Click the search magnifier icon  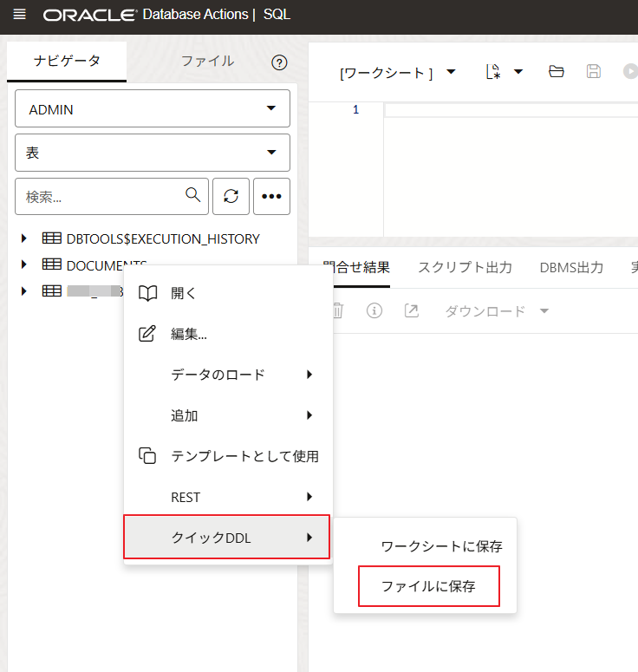coord(192,194)
